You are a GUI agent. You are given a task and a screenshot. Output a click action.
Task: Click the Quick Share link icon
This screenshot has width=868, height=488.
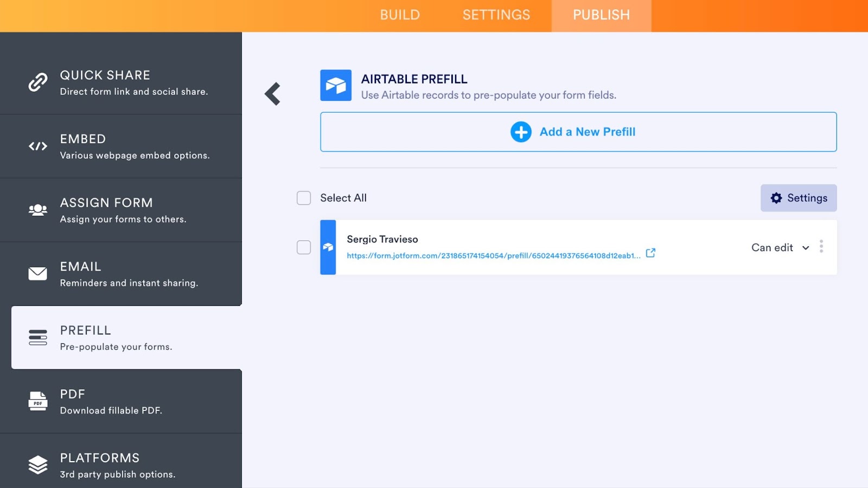pyautogui.click(x=38, y=82)
